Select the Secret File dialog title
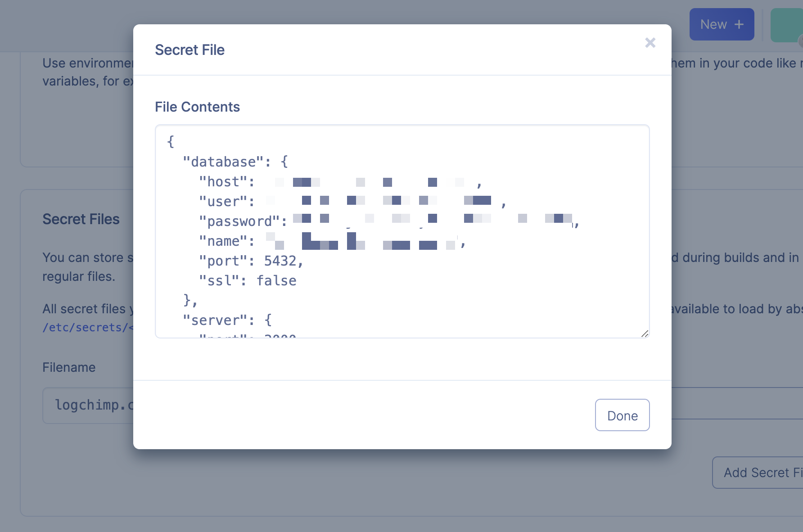Image resolution: width=803 pixels, height=532 pixels. (x=189, y=50)
